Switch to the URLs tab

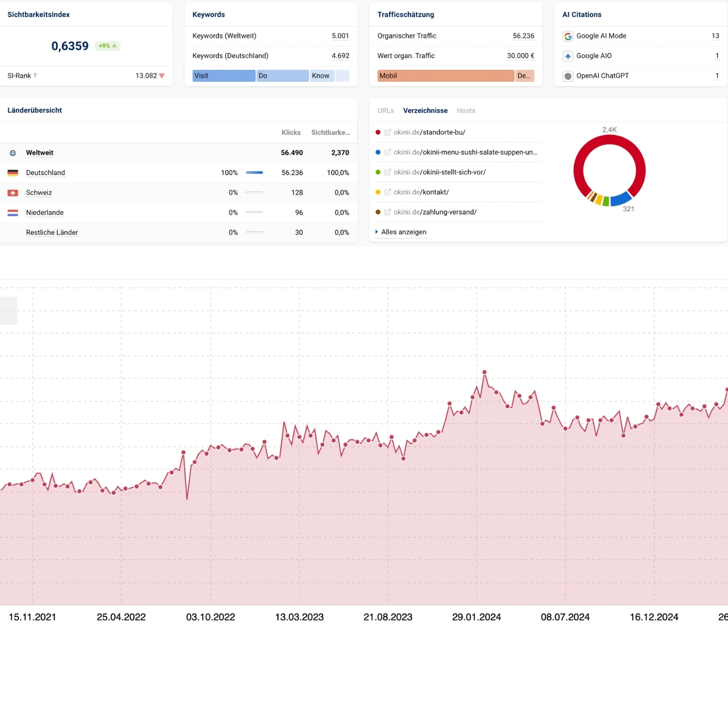point(385,111)
